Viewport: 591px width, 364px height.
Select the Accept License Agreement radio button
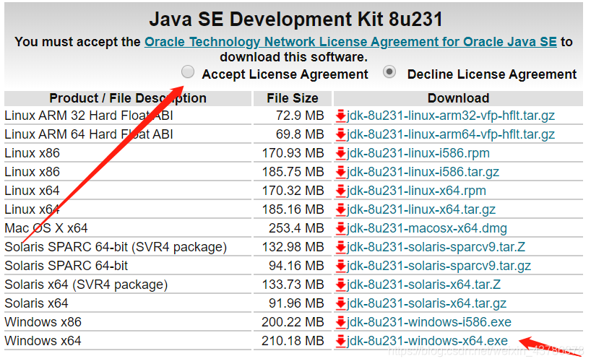pyautogui.click(x=188, y=71)
